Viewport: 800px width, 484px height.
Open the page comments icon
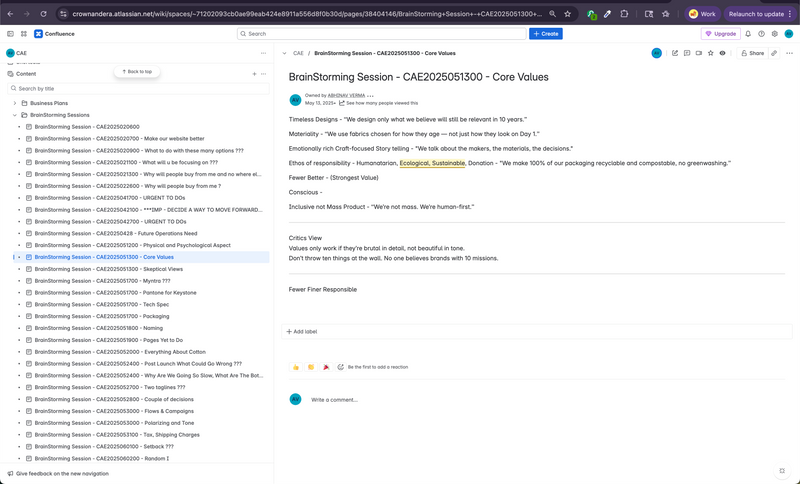pyautogui.click(x=687, y=53)
